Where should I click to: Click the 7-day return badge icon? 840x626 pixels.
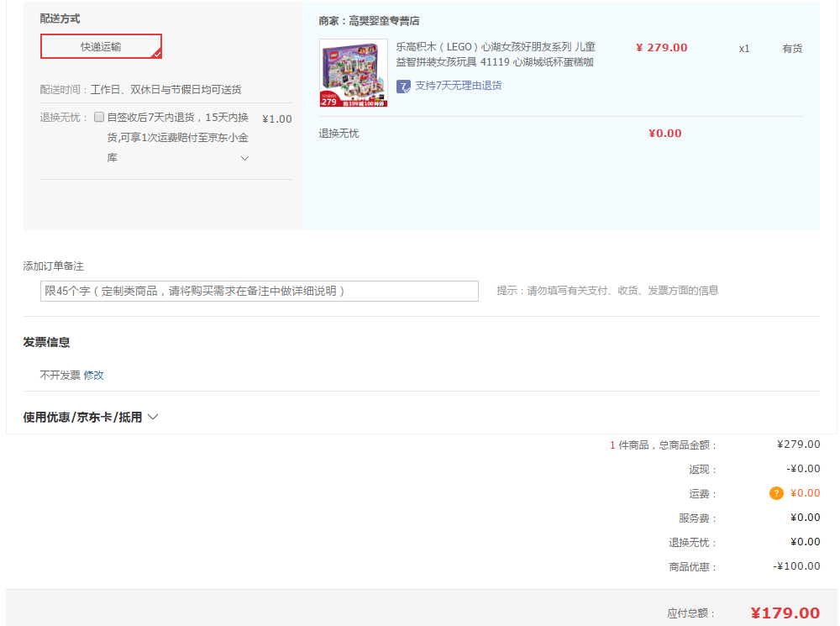pos(403,86)
